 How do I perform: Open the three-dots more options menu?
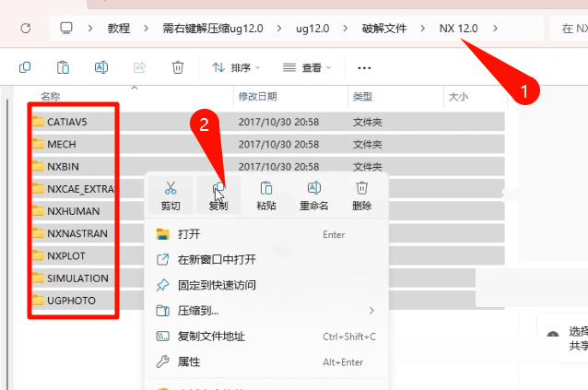coord(364,68)
